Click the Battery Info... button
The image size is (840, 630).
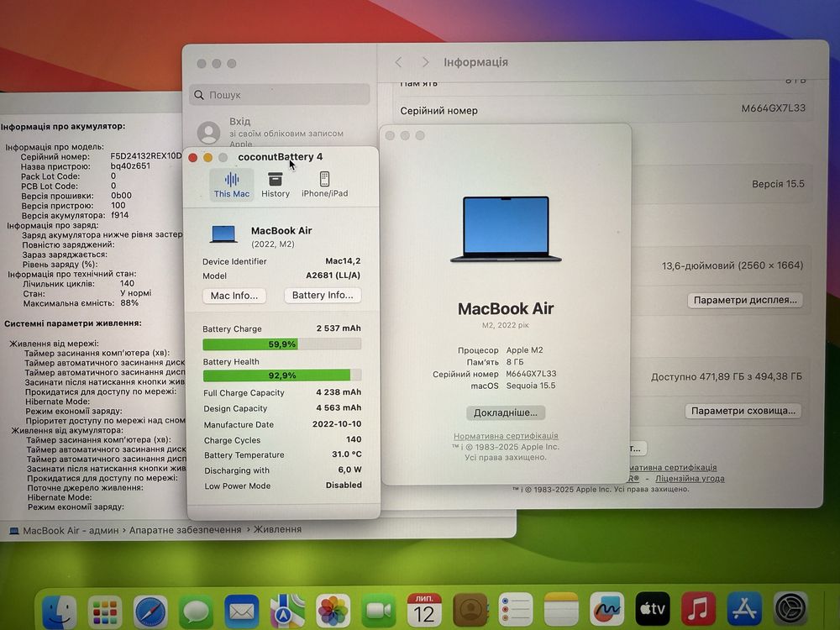[x=323, y=295]
